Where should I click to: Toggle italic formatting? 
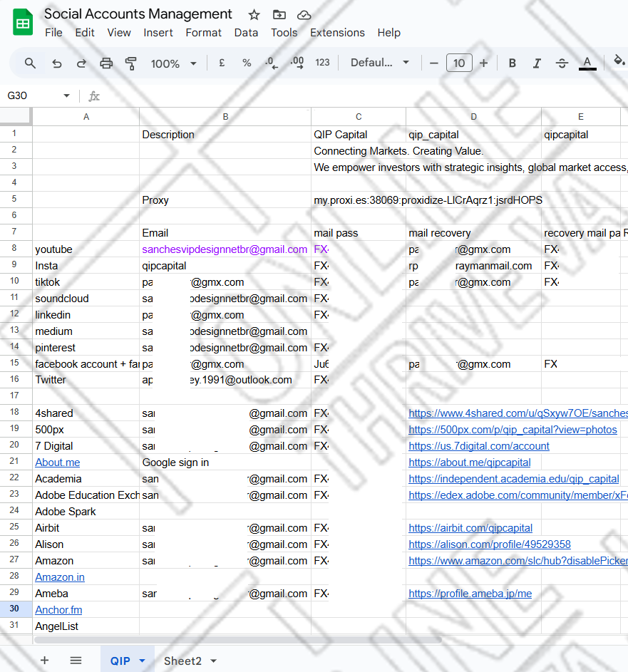[537, 63]
